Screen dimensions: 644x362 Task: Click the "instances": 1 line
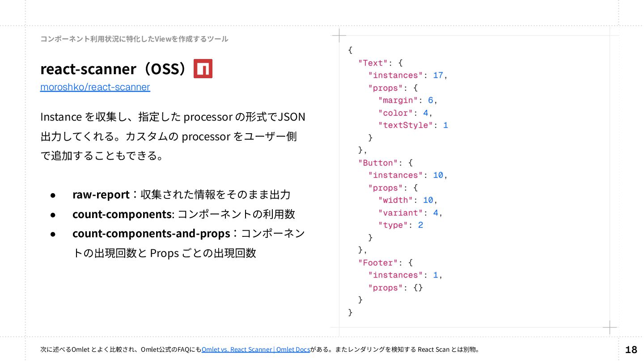[405, 275]
